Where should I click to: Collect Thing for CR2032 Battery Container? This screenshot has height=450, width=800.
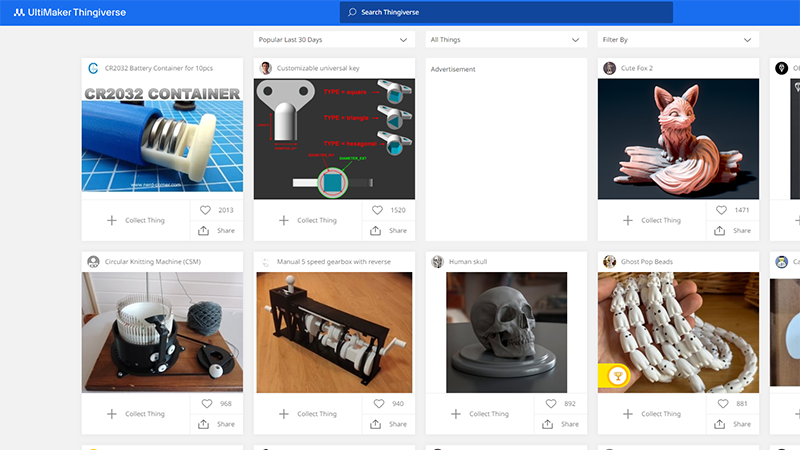pos(136,220)
